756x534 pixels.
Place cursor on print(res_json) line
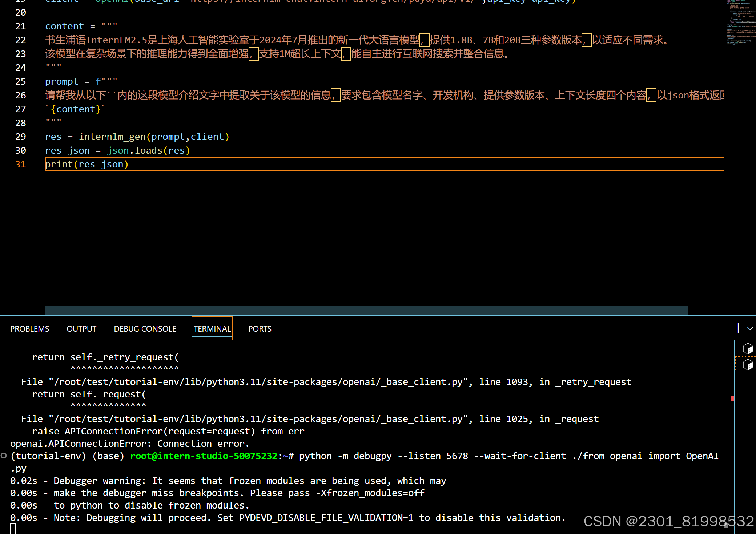click(87, 164)
